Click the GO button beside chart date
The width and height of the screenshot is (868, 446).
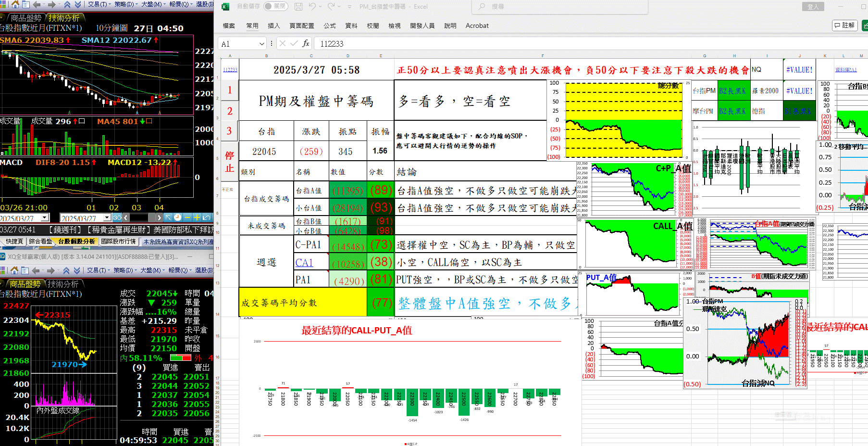pyautogui.click(x=117, y=217)
